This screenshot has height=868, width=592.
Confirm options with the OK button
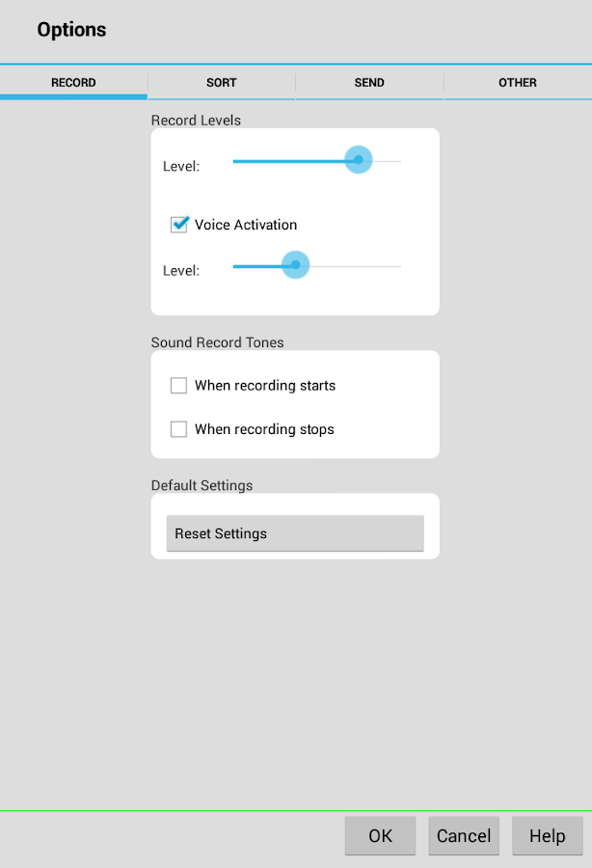pyautogui.click(x=380, y=836)
